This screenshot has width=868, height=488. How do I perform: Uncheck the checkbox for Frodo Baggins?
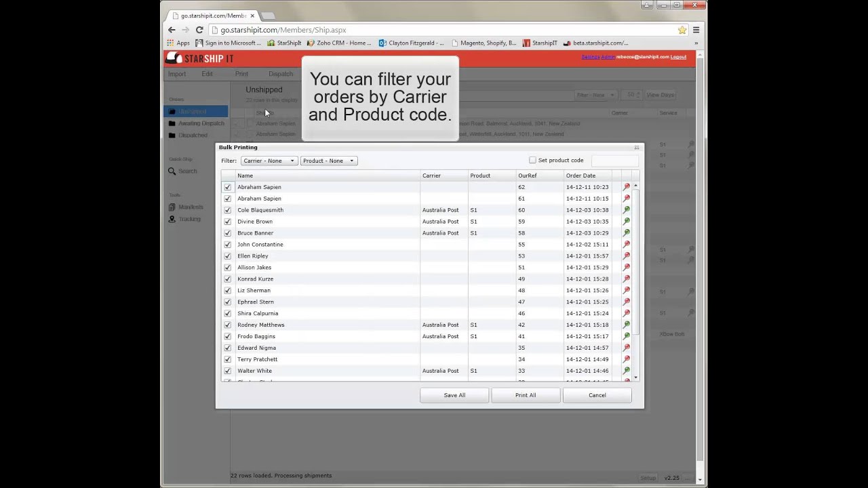228,337
